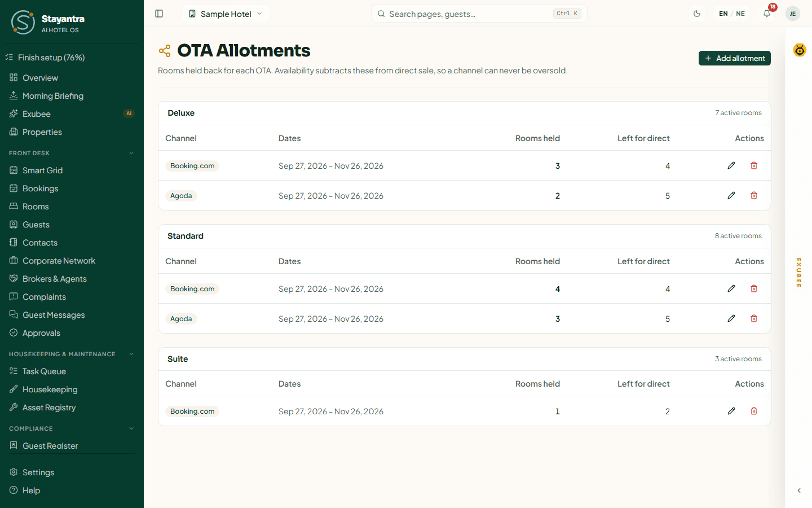
Task: Edit Deluxe Agoda allotment pencil icon
Action: [731, 195]
